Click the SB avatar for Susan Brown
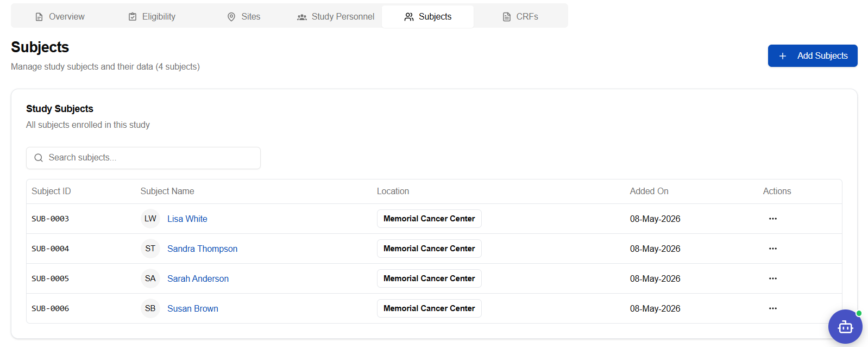The image size is (868, 347). coord(150,308)
